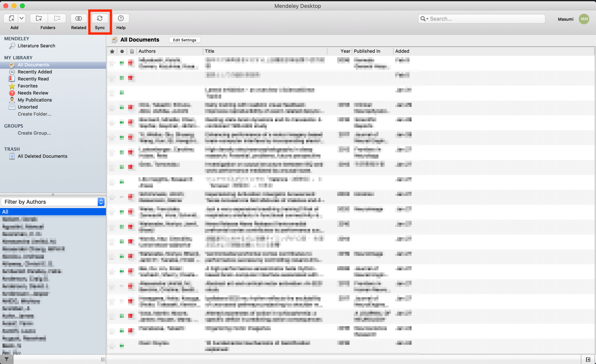
Task: Open the Help icon
Action: tap(121, 18)
